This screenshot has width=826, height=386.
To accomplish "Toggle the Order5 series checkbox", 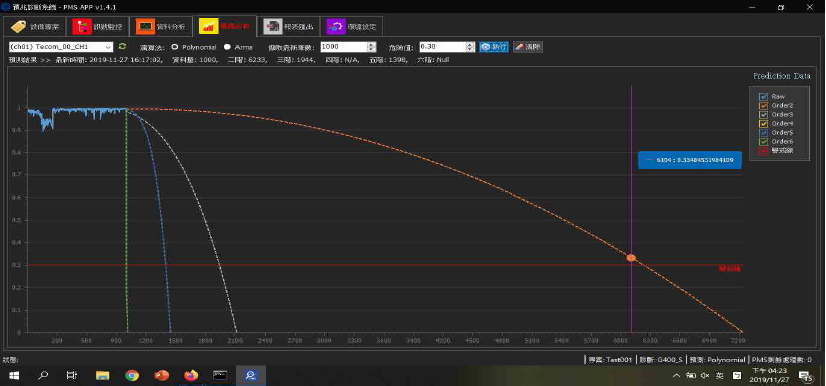I will point(763,132).
